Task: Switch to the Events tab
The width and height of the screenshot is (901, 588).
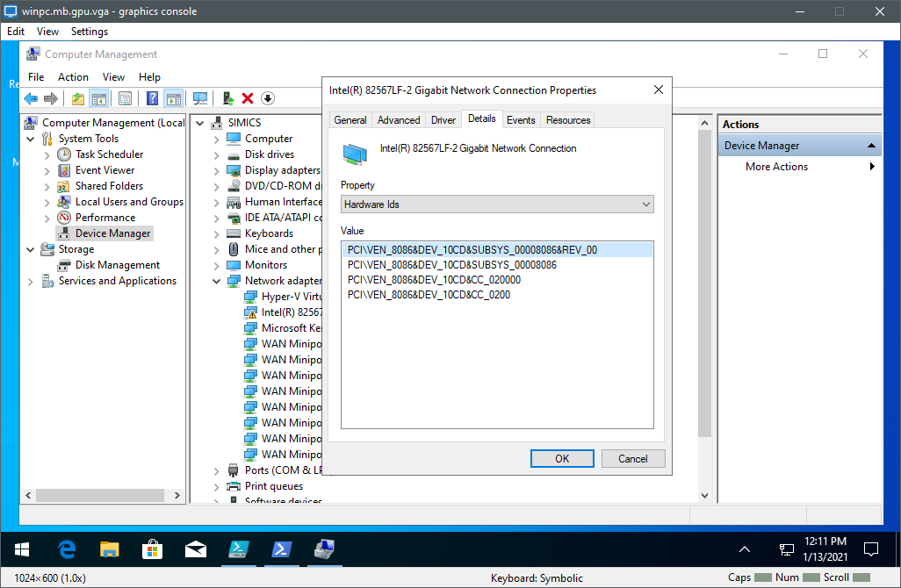Action: [x=521, y=120]
